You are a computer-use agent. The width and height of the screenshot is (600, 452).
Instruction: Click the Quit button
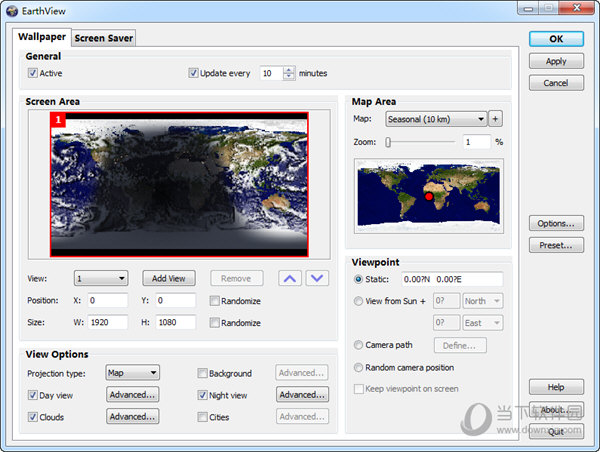[x=556, y=431]
